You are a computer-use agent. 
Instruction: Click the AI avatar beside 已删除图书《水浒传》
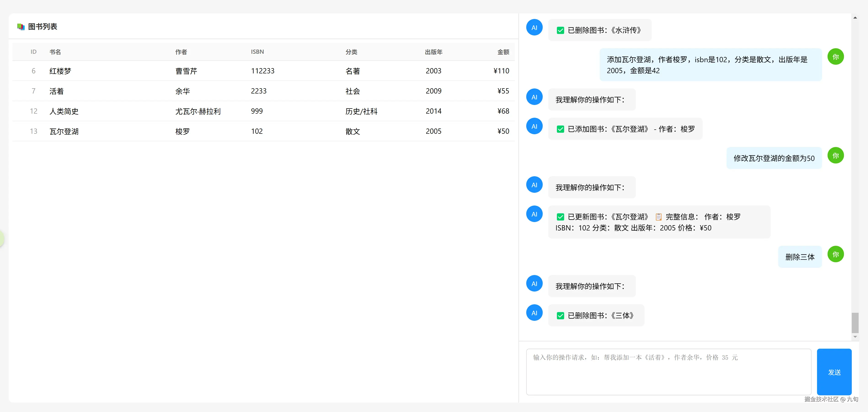(534, 28)
